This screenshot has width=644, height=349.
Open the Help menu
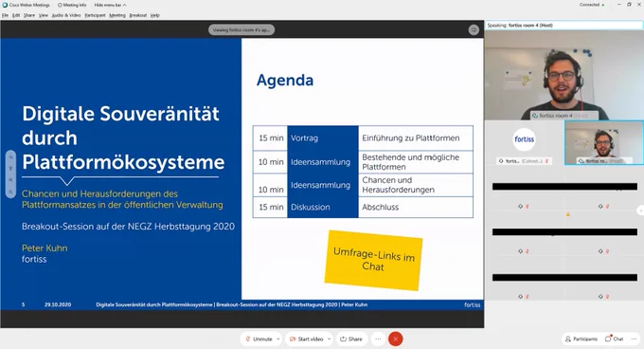(154, 15)
